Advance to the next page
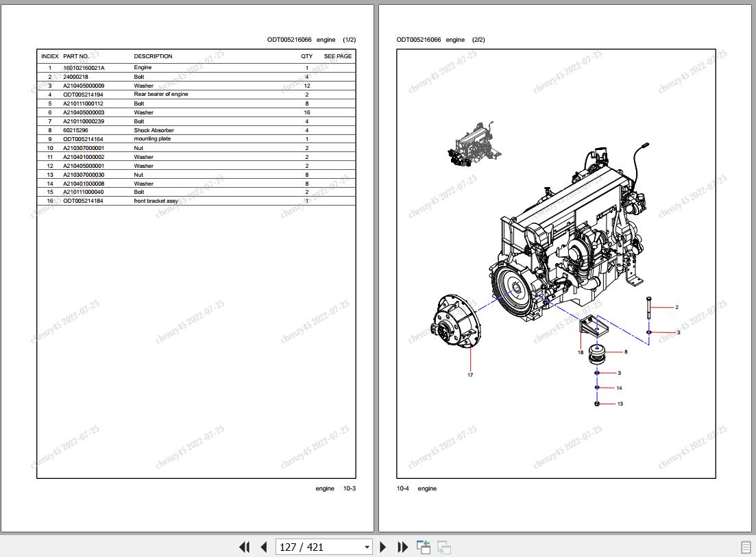Screen dimensions: 756x557 (383, 547)
